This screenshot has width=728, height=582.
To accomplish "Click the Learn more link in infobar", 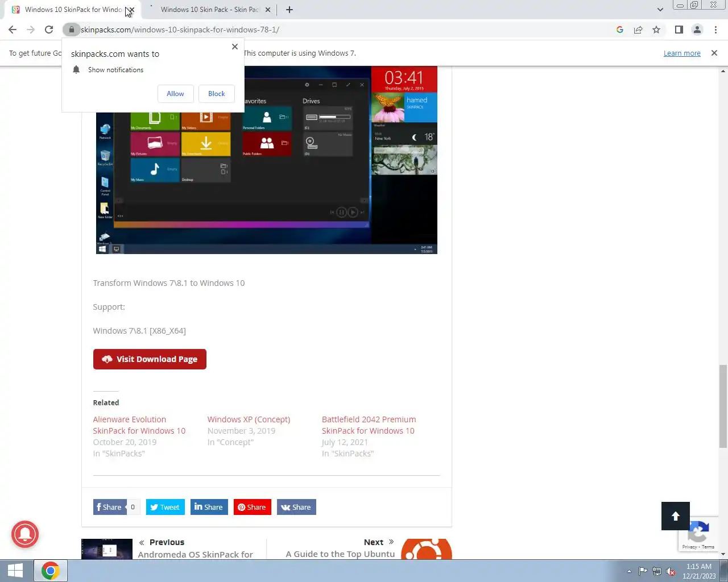I will [682, 53].
